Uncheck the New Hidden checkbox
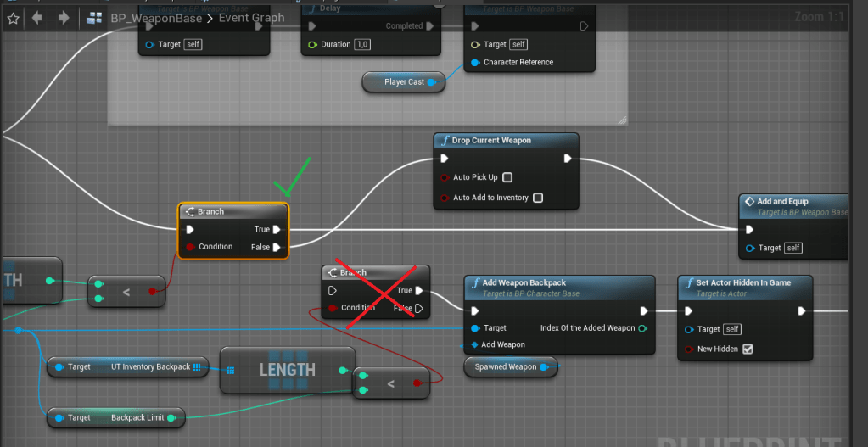 pos(748,349)
